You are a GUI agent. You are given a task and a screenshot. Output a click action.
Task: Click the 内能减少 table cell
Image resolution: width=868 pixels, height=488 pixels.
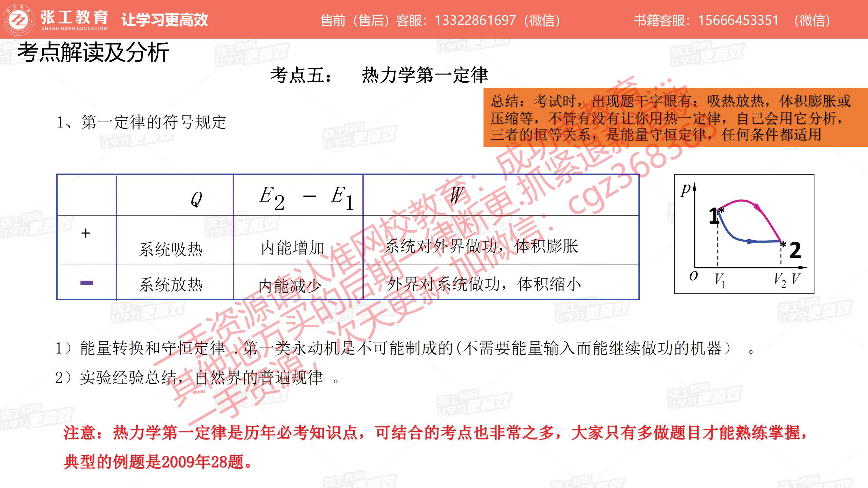pos(289,286)
